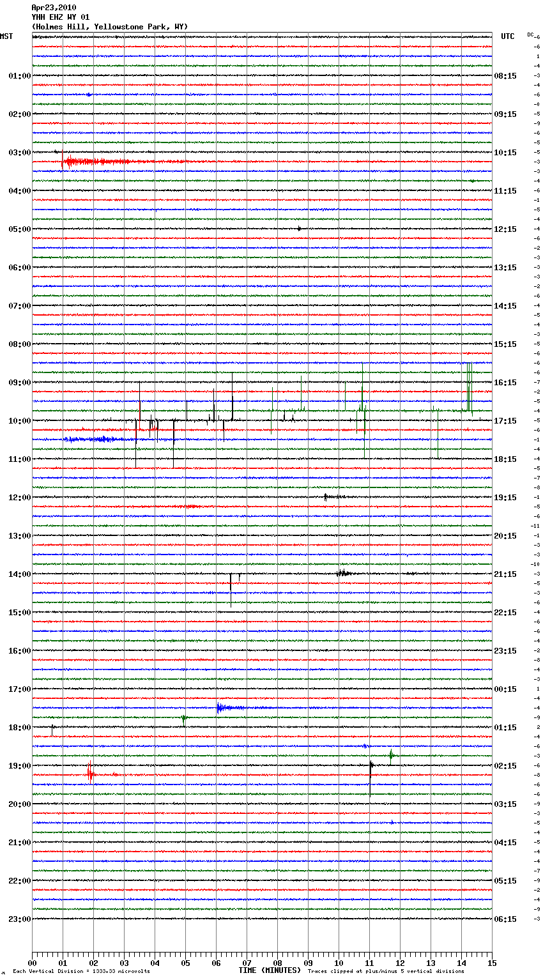Viewport: 543px width, 980px height.
Task: Click the 14:15 UTC row label
Action: [505, 306]
